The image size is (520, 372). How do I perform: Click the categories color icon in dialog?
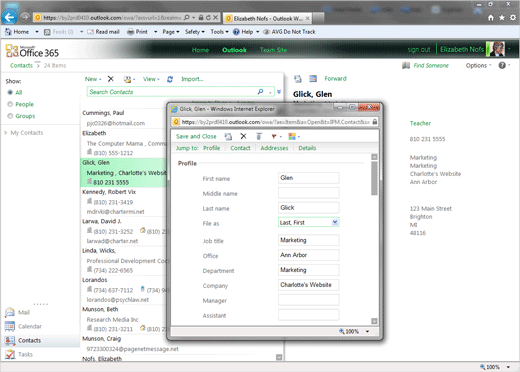pyautogui.click(x=292, y=136)
